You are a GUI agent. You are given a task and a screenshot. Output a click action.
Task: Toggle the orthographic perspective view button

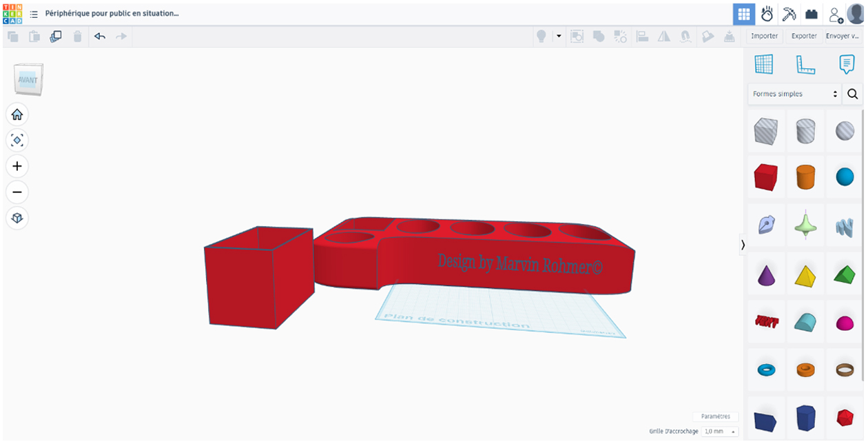tap(17, 219)
